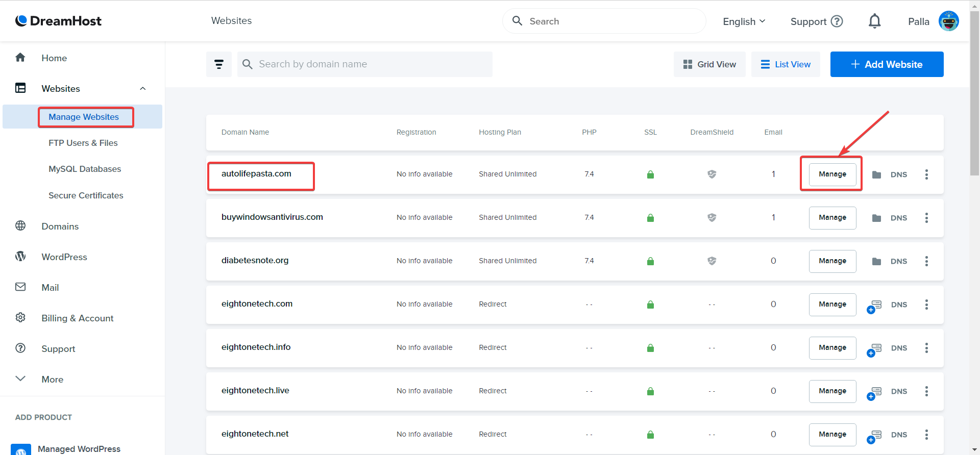Screen dimensions: 980x455
Task: Open Support in the sidebar
Action: pos(58,349)
